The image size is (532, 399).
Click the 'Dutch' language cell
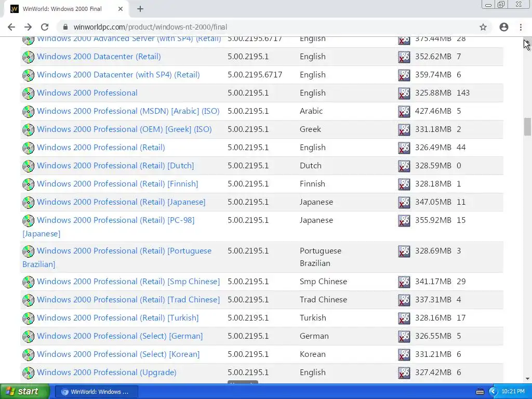click(311, 166)
